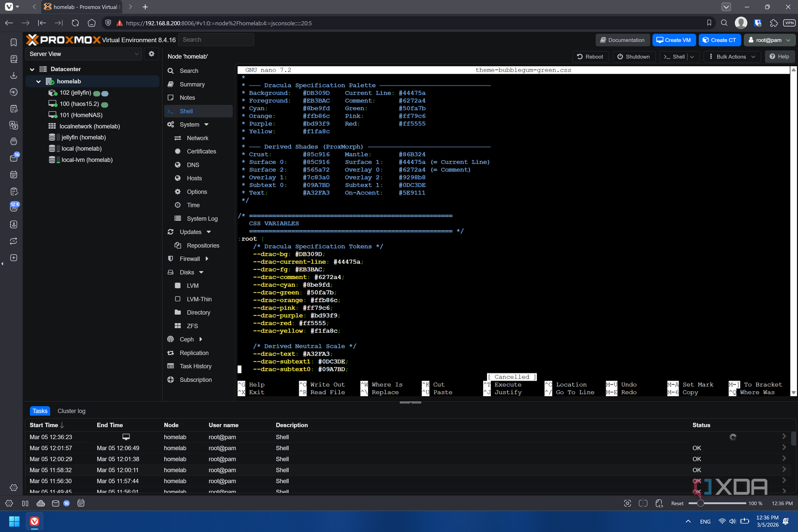Switch to the Cluster log tab

[72, 411]
